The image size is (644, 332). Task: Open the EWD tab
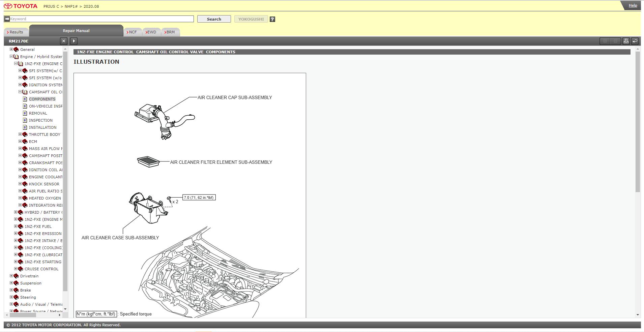point(151,32)
